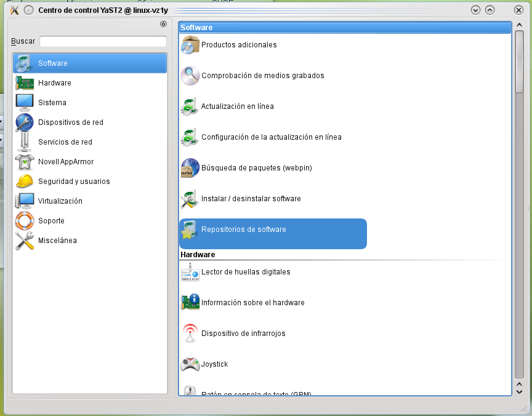Open Búsqueda de paquetes (webpin)

[x=257, y=168]
